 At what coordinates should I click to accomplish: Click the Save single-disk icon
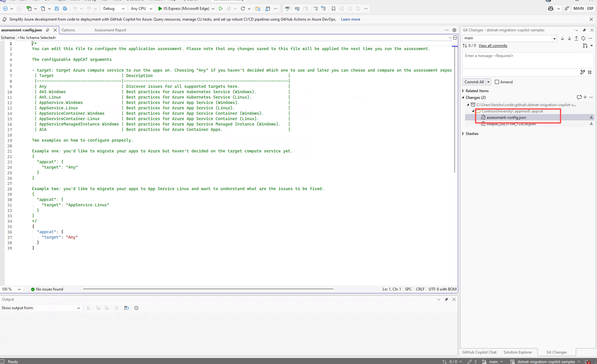point(57,9)
